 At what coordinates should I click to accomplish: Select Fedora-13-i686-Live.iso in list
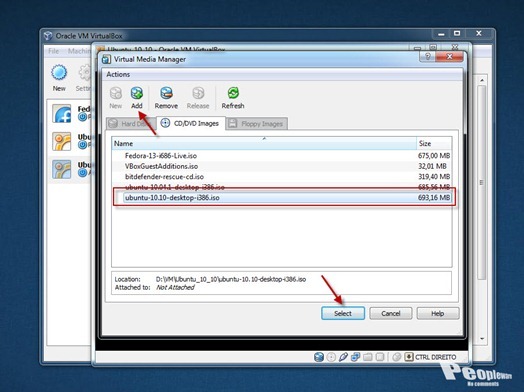[x=161, y=156]
